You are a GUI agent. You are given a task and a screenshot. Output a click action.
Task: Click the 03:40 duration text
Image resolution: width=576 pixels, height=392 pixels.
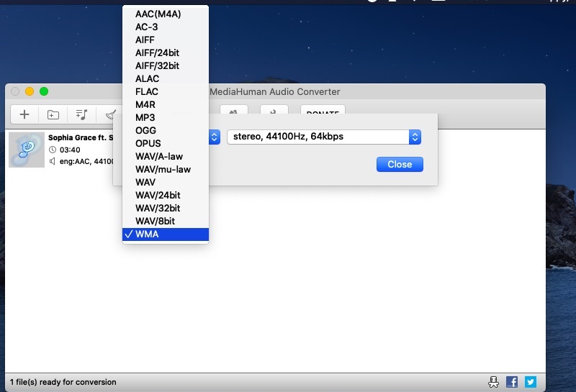(x=70, y=150)
